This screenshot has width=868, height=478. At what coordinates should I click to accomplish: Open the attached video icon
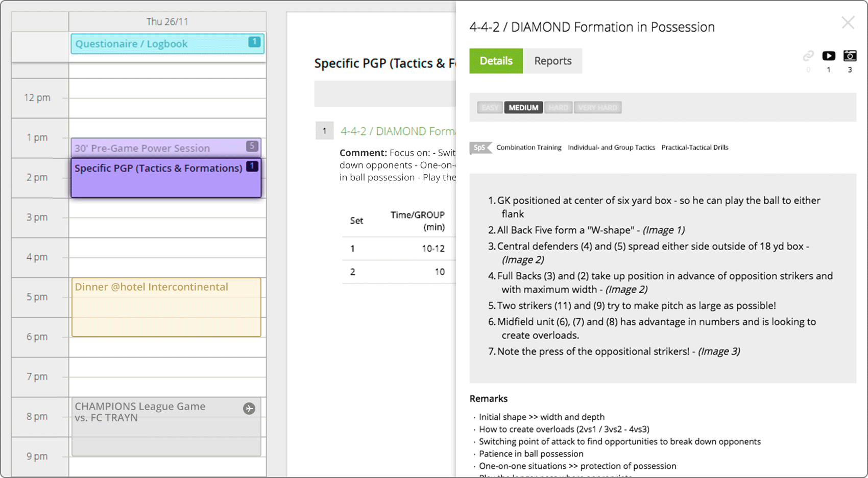pos(828,56)
